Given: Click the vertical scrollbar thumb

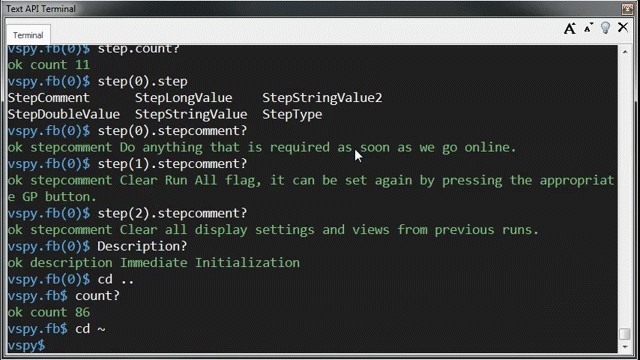Looking at the screenshot, I should [625, 333].
